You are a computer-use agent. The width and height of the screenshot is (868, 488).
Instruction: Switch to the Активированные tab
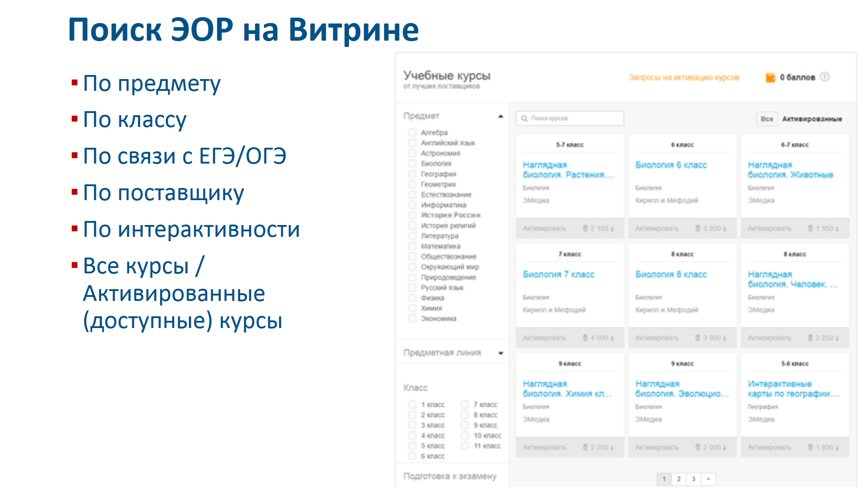pos(812,119)
